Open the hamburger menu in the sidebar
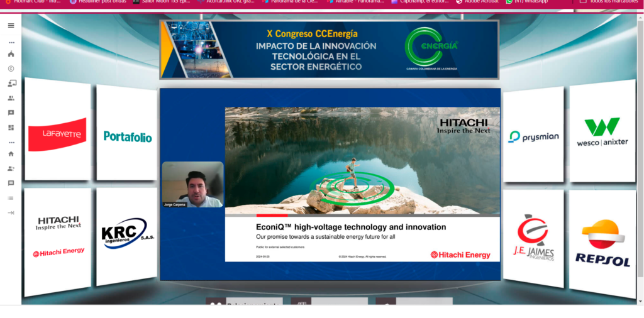This screenshot has height=318, width=644. [11, 25]
